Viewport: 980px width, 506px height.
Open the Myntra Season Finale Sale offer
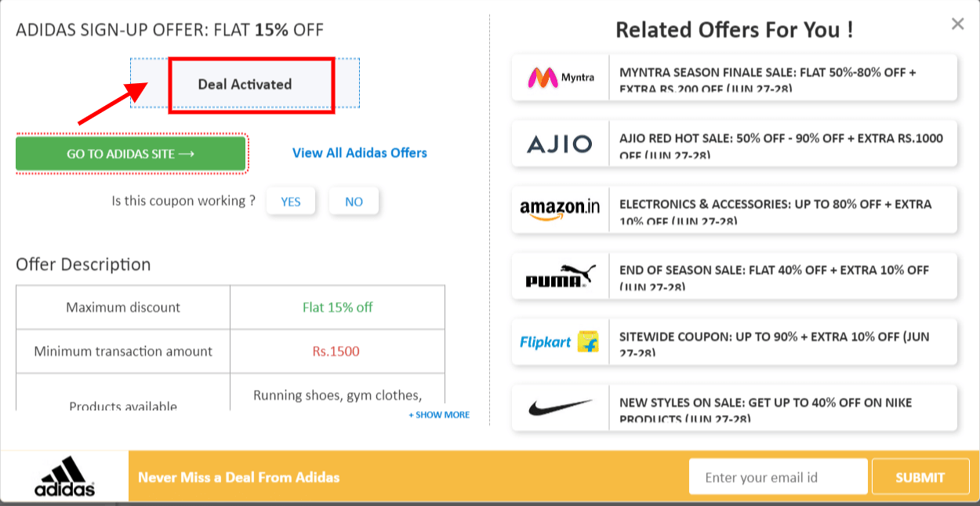point(780,78)
